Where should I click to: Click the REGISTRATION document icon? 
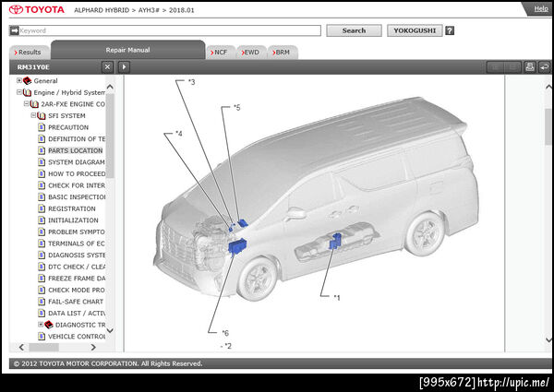pyautogui.click(x=42, y=208)
